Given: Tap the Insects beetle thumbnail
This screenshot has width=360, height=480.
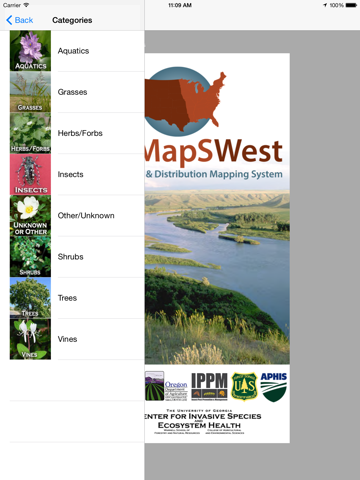Looking at the screenshot, I should (x=30, y=174).
